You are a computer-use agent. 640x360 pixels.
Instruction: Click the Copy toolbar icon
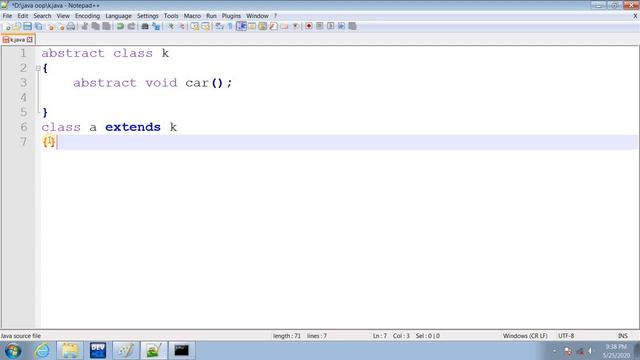95,27
